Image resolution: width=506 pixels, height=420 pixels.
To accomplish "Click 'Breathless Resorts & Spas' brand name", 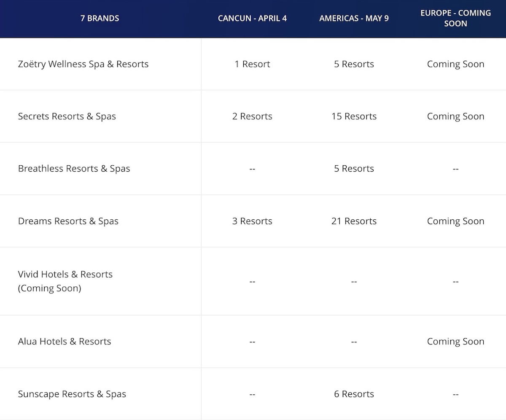I will (74, 169).
